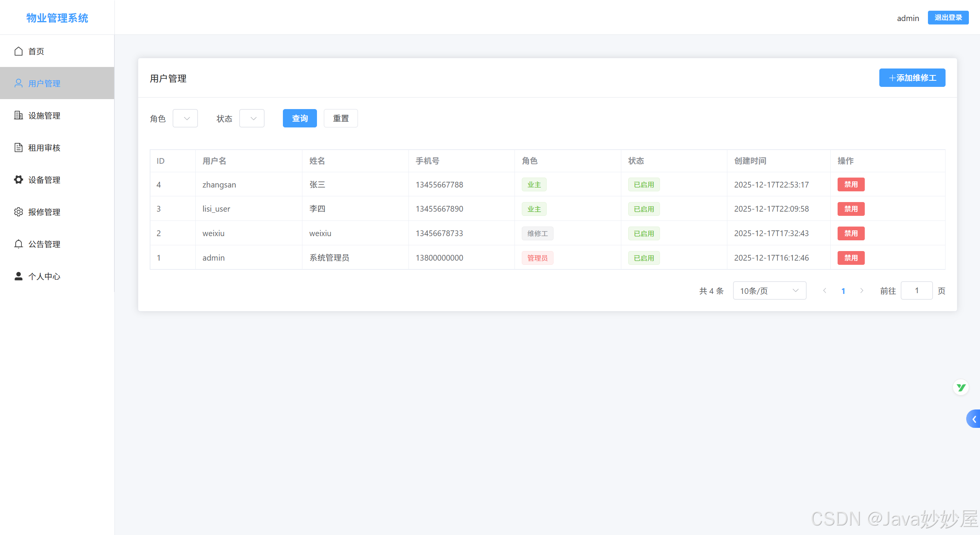Image resolution: width=980 pixels, height=535 pixels.
Task: Click the building icon beside 设施管理
Action: tap(18, 116)
